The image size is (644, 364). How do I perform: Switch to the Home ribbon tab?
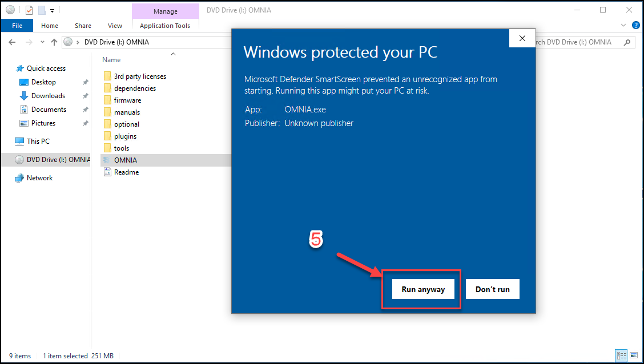[x=50, y=26]
